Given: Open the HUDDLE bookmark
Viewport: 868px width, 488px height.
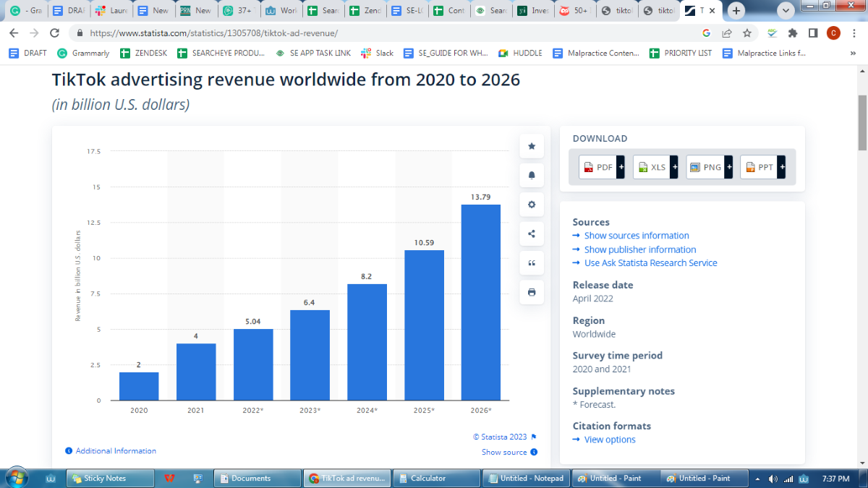Looking at the screenshot, I should pyautogui.click(x=521, y=53).
